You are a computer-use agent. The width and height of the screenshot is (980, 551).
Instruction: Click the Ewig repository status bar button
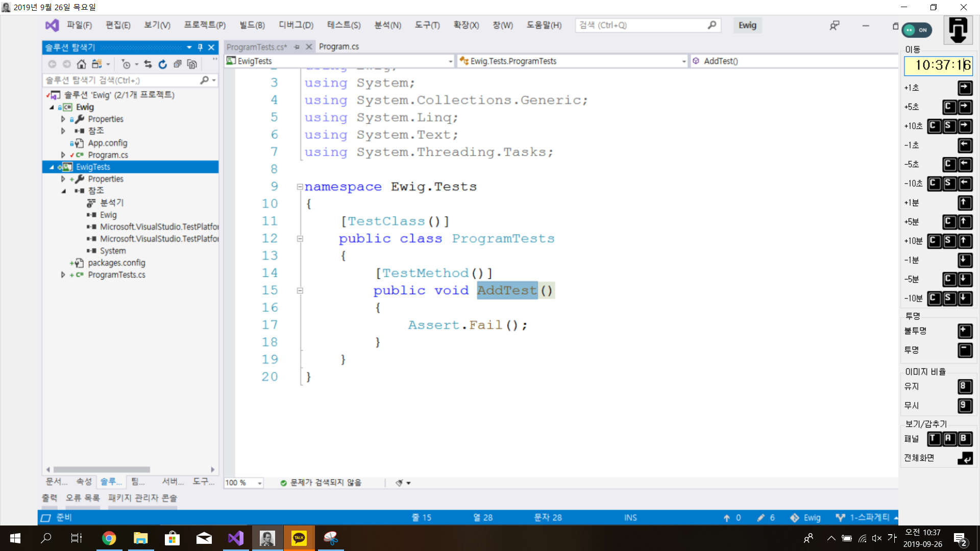[806, 517]
